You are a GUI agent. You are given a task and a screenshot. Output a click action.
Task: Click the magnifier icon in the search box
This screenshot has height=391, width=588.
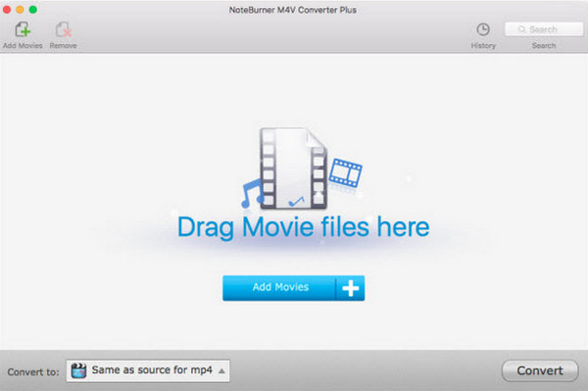point(521,29)
